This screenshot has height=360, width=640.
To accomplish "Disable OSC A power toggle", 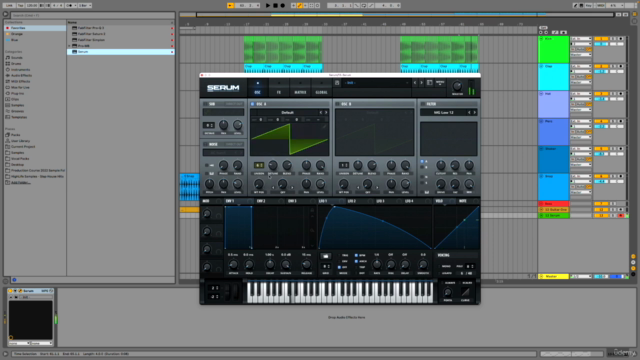I will 253,104.
